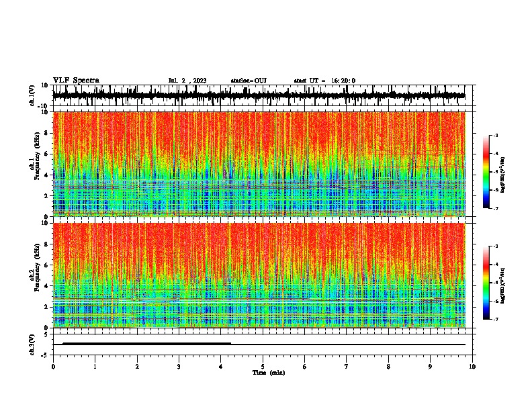The width and height of the screenshot is (532, 411).
Task: Click the ch.3(V) trace panel
Action: [x=263, y=345]
